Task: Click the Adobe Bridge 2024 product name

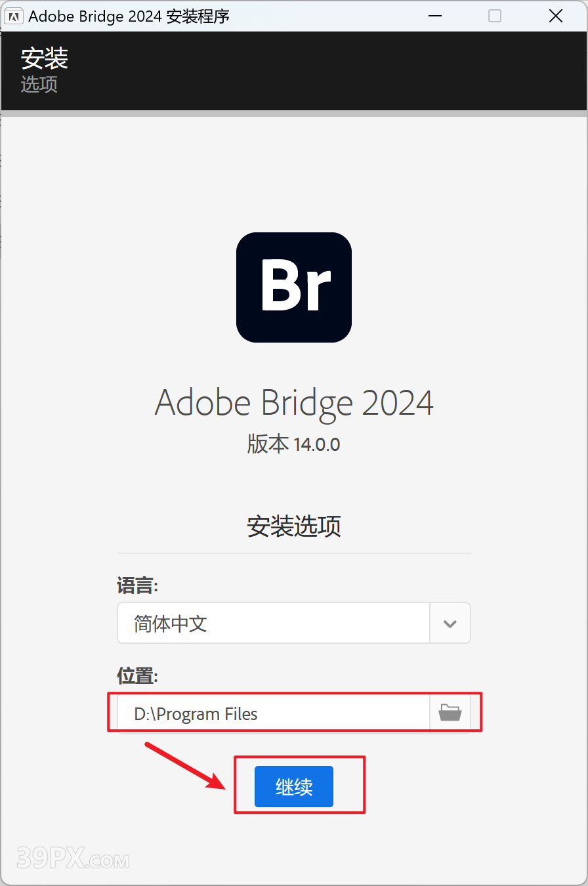Action: coord(294,402)
